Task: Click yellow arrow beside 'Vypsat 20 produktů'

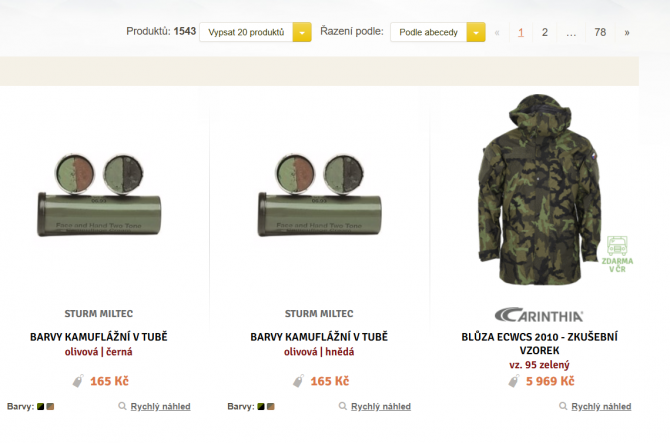Action: [302, 32]
